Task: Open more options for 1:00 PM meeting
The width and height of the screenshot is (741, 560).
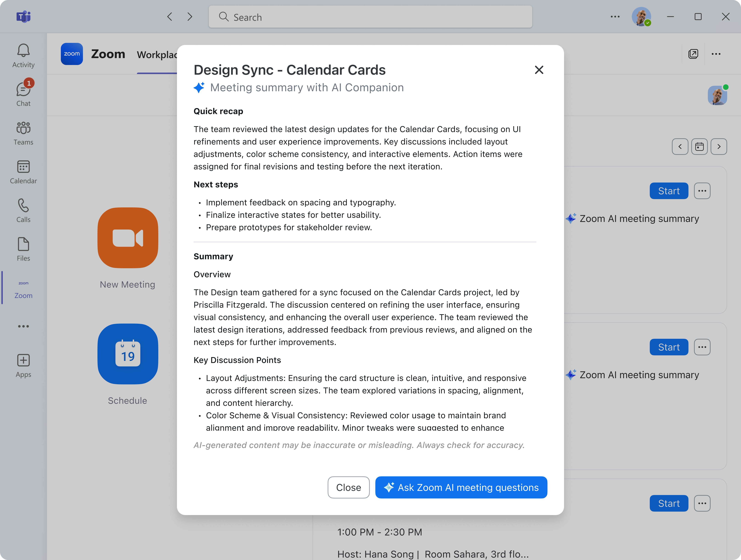Action: point(702,503)
